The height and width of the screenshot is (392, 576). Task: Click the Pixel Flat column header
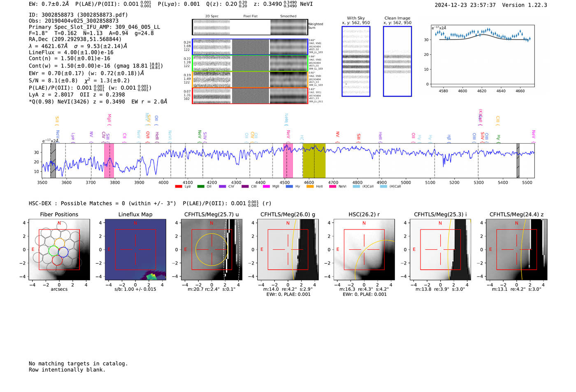[x=250, y=16]
